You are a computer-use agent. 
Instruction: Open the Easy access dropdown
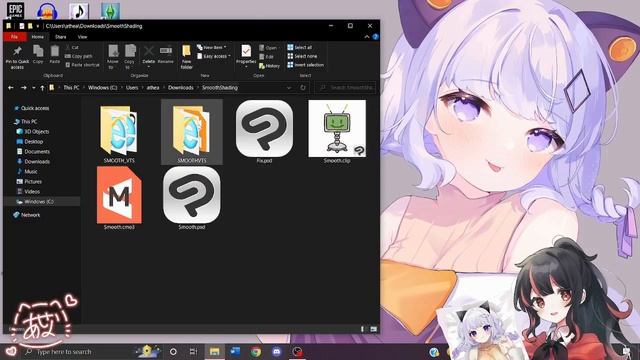click(213, 56)
